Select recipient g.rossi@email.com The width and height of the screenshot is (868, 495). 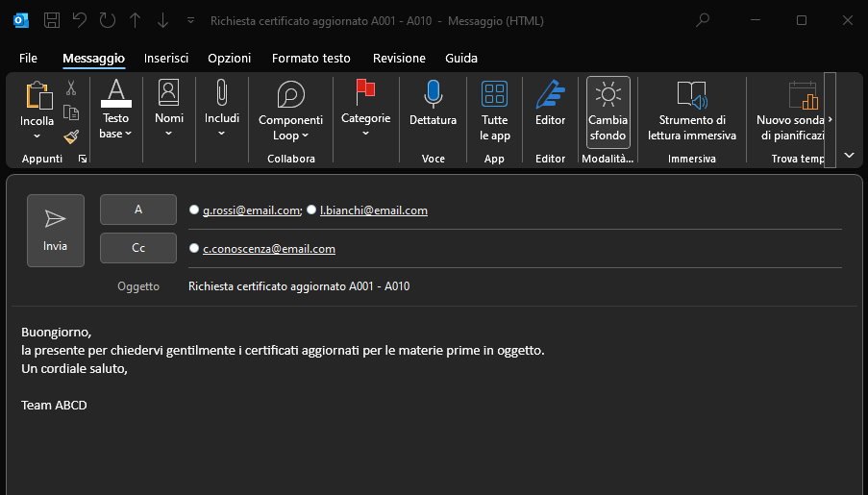pyautogui.click(x=251, y=210)
